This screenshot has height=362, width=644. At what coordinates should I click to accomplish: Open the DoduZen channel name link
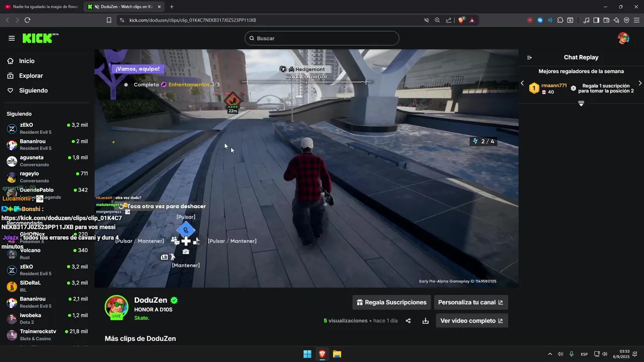point(151,300)
